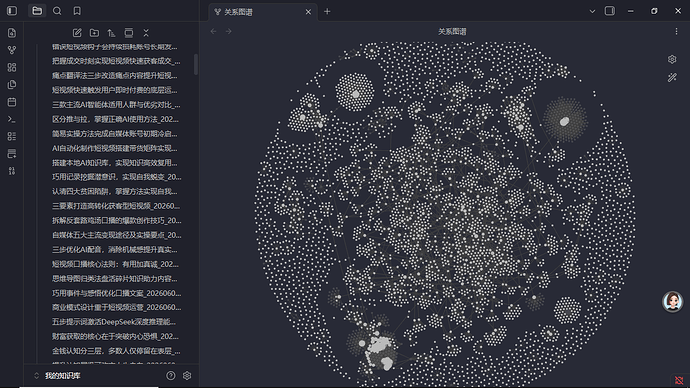Open note 商业模式设计重于短视频运营
The width and height of the screenshot is (690, 388).
tap(116, 307)
